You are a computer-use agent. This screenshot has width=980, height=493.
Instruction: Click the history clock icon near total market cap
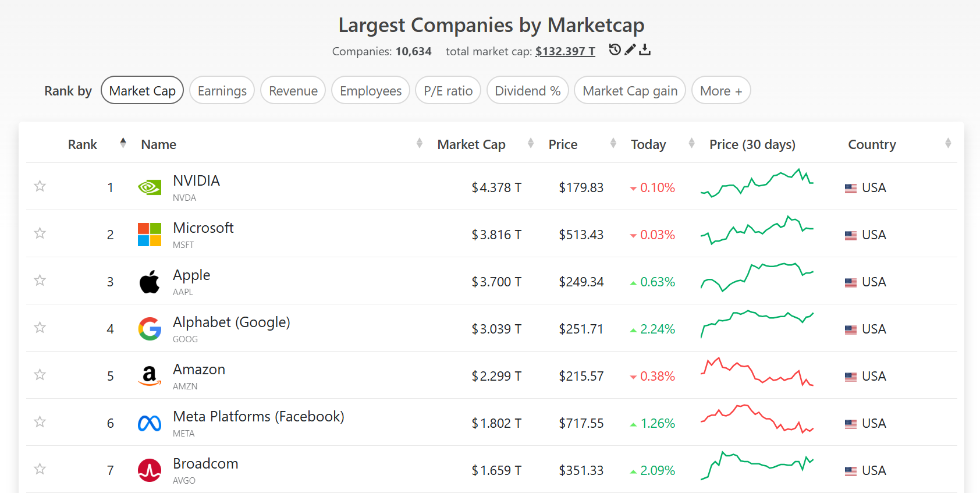point(615,49)
